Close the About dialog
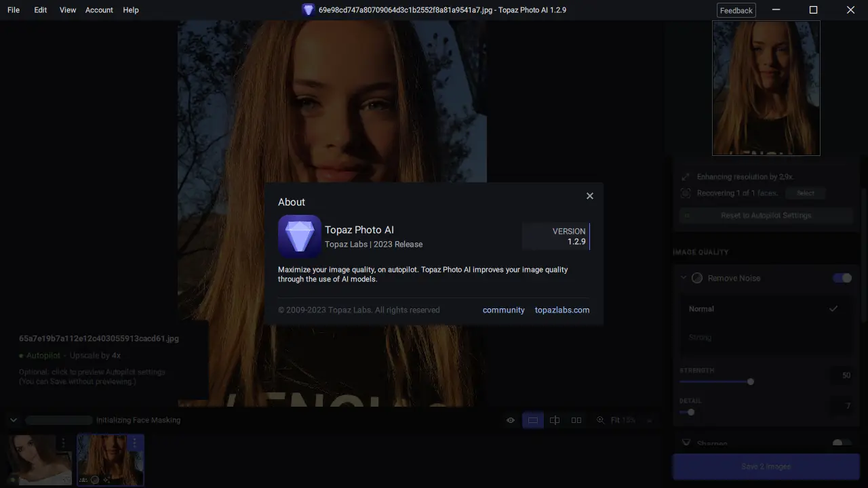868x488 pixels. tap(590, 196)
